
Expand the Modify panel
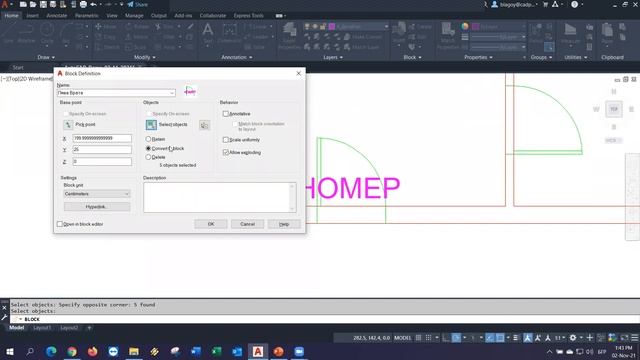(x=144, y=58)
